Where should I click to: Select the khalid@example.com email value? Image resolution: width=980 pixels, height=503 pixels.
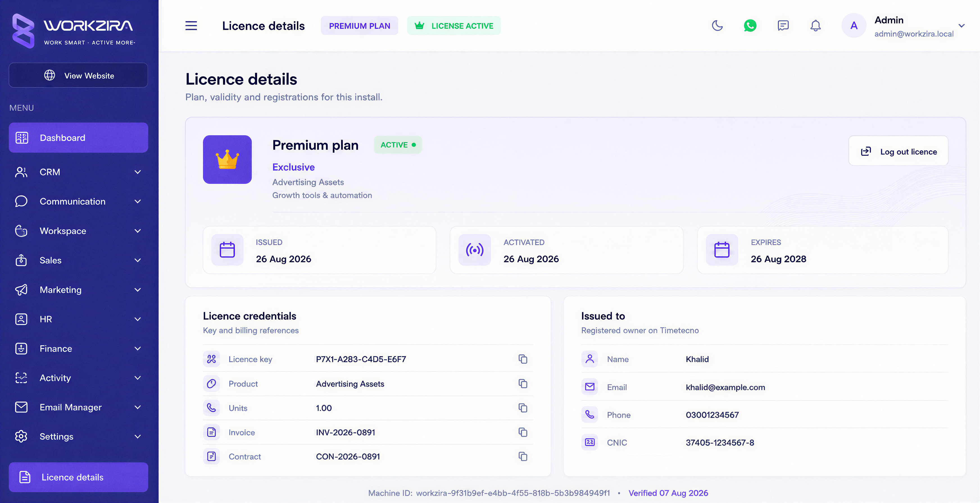[x=725, y=387]
